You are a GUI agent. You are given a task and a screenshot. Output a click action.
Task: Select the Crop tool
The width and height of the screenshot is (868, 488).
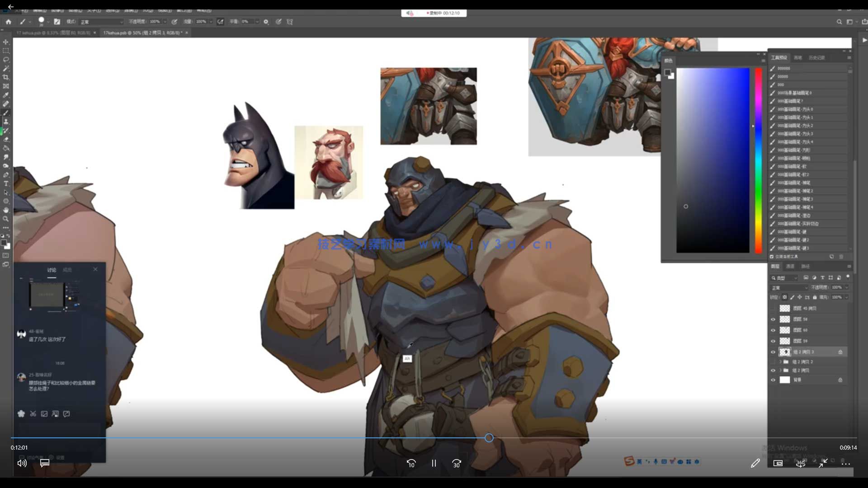(x=6, y=77)
